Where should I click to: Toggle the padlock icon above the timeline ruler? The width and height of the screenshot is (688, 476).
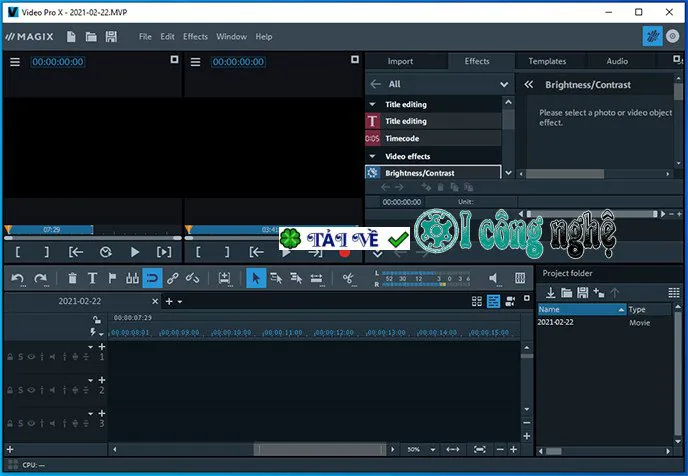[x=97, y=319]
